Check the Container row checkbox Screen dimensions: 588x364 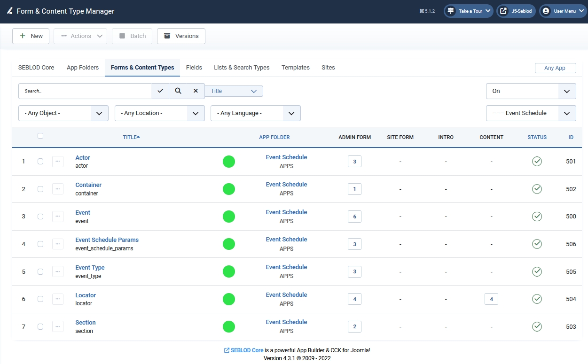point(40,189)
